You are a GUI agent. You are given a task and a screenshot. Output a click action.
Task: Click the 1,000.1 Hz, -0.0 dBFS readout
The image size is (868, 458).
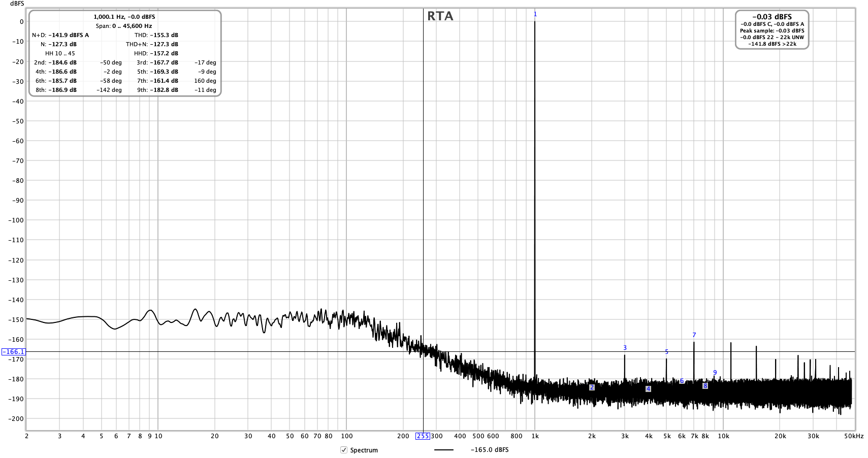coord(124,17)
